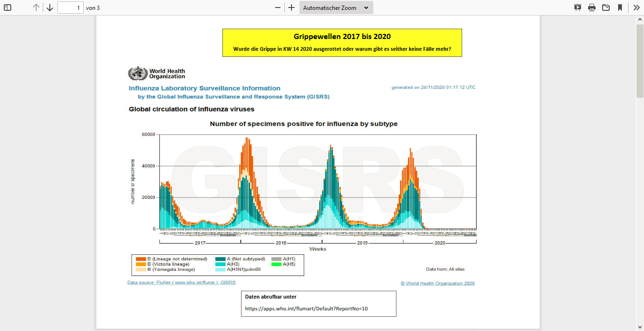Click the apps.who.int flumart URL text

pos(306,309)
